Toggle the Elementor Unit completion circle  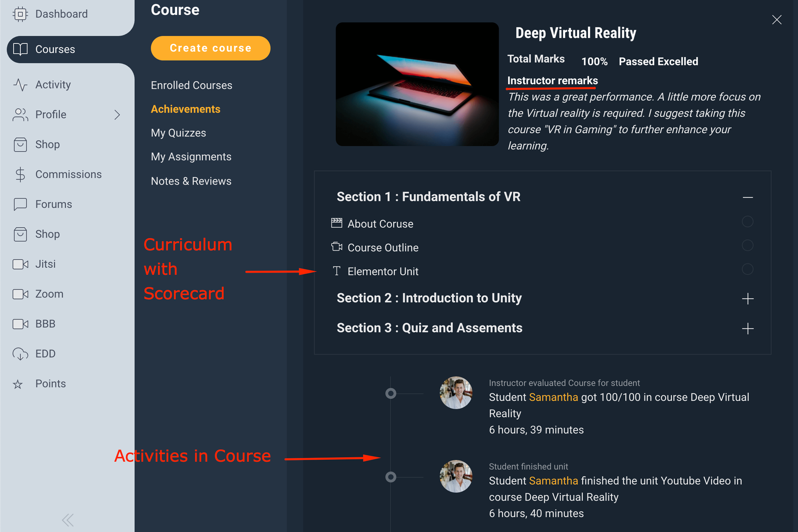click(x=747, y=269)
